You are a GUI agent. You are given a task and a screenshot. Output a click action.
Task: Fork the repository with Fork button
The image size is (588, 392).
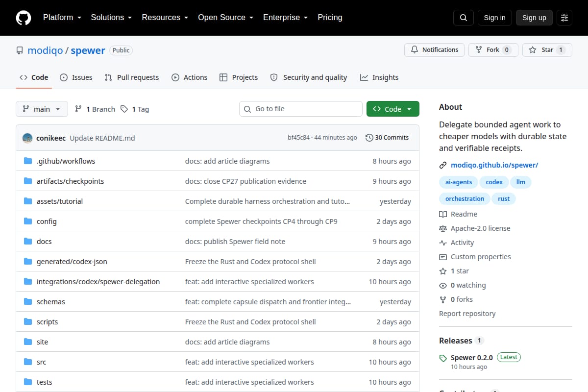[x=493, y=50]
